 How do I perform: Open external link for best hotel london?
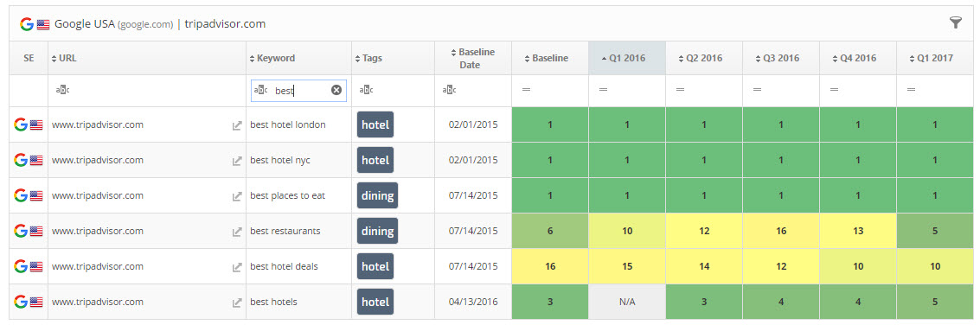click(237, 125)
